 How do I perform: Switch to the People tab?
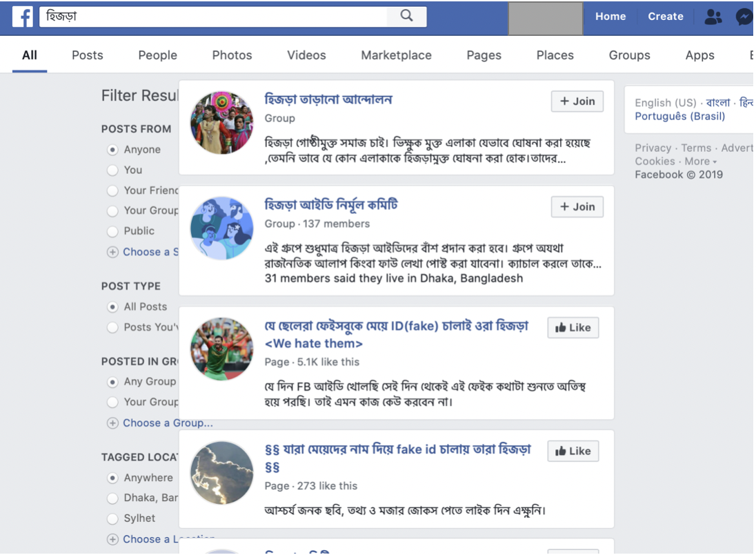point(158,55)
